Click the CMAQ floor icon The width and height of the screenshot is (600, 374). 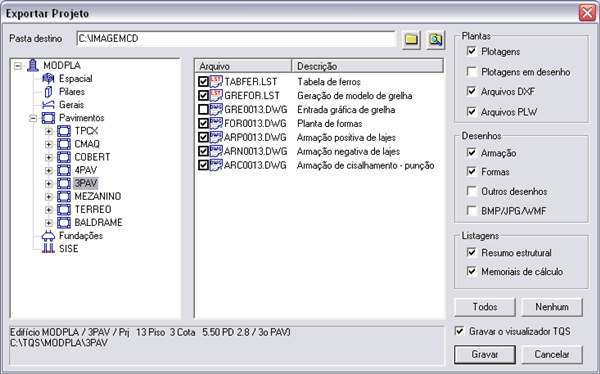[x=64, y=144]
